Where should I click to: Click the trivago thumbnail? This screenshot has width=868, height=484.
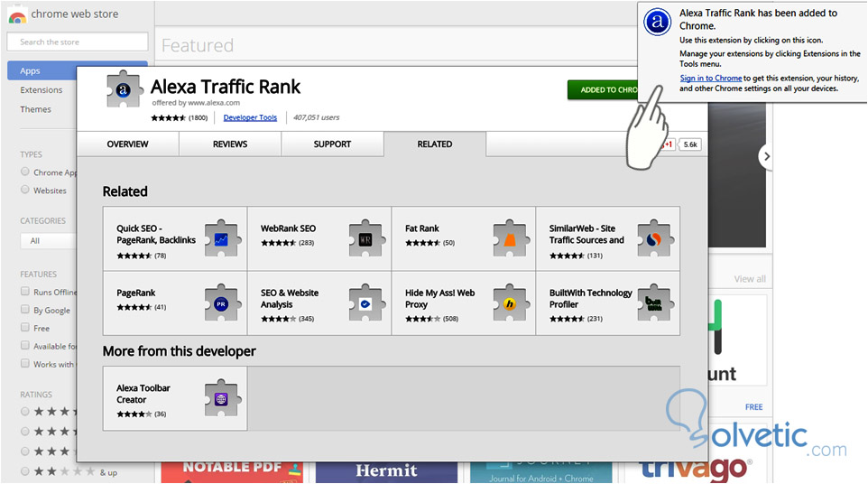[x=696, y=470]
